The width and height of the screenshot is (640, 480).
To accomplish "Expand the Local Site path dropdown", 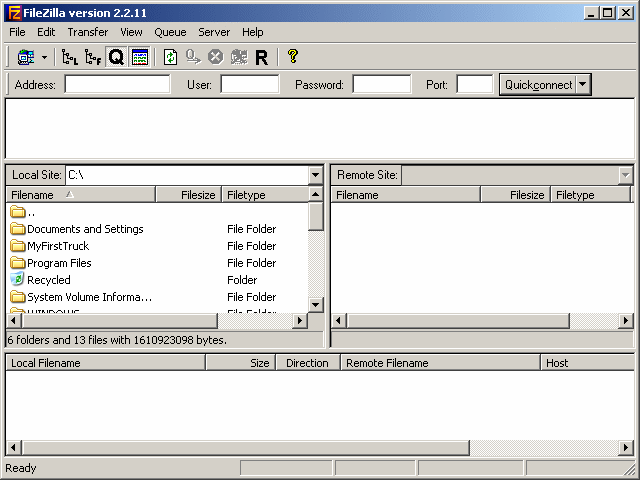I will [x=315, y=175].
